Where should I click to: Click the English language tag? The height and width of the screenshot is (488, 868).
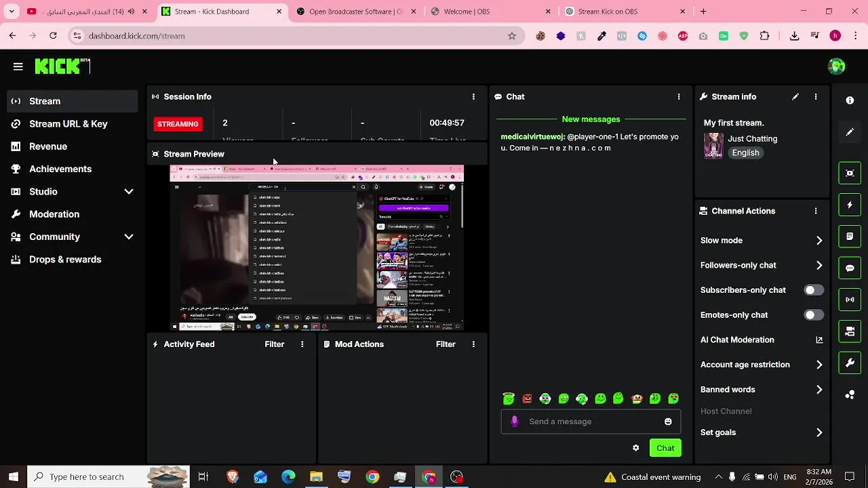tap(745, 152)
